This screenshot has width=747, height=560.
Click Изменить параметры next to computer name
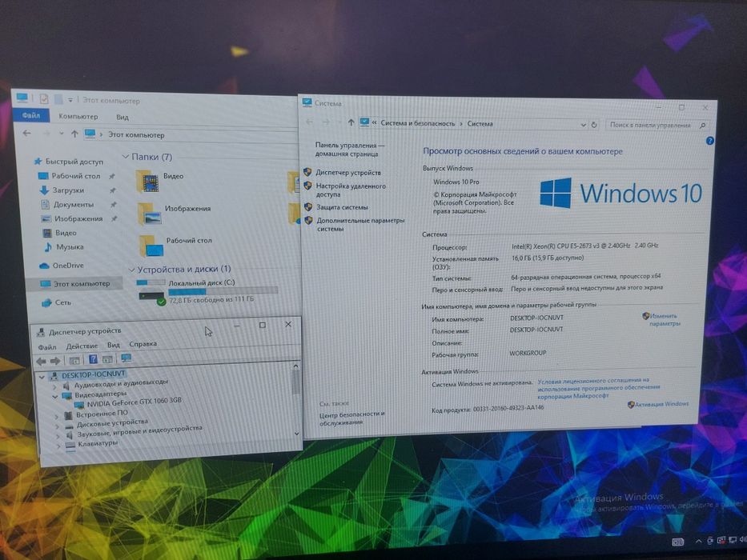(x=664, y=319)
